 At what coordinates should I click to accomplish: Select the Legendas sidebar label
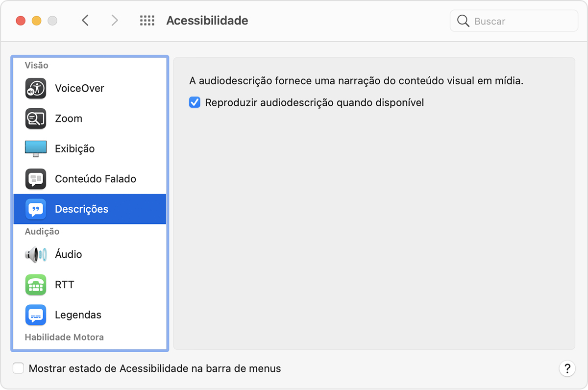[x=78, y=315]
